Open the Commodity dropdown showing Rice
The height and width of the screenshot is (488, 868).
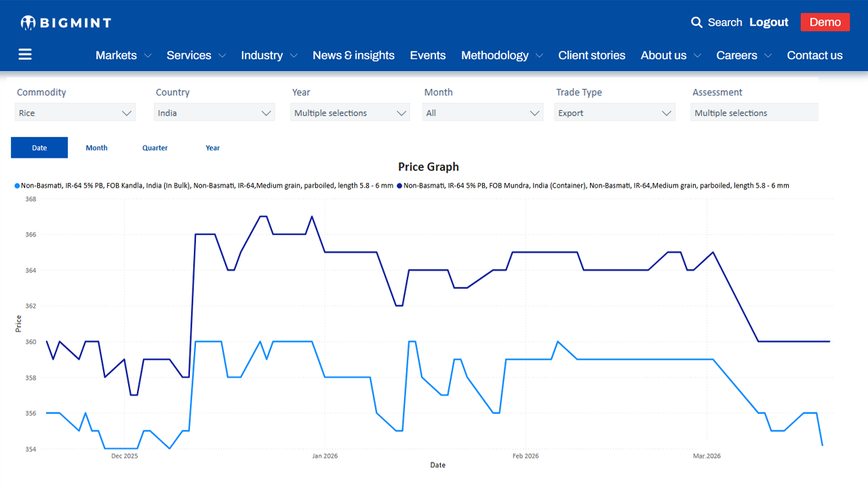click(75, 113)
